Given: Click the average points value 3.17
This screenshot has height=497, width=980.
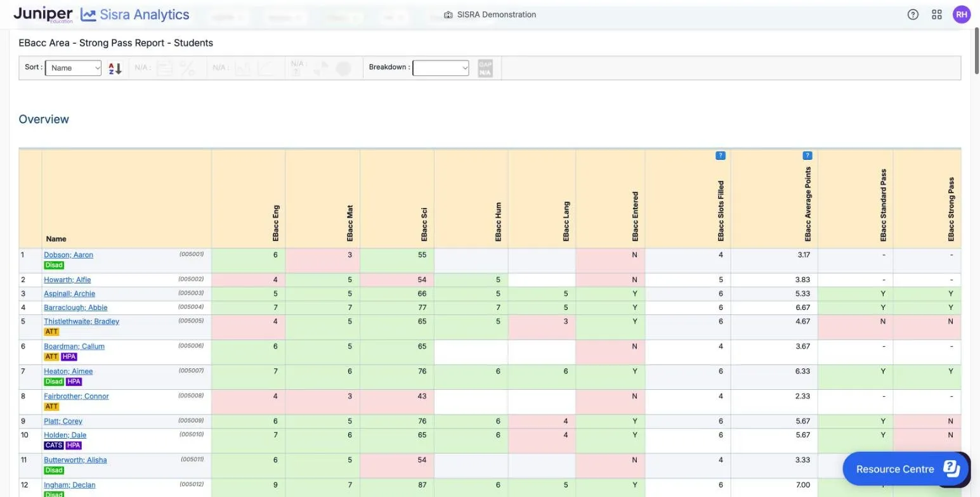Looking at the screenshot, I should click(x=804, y=255).
